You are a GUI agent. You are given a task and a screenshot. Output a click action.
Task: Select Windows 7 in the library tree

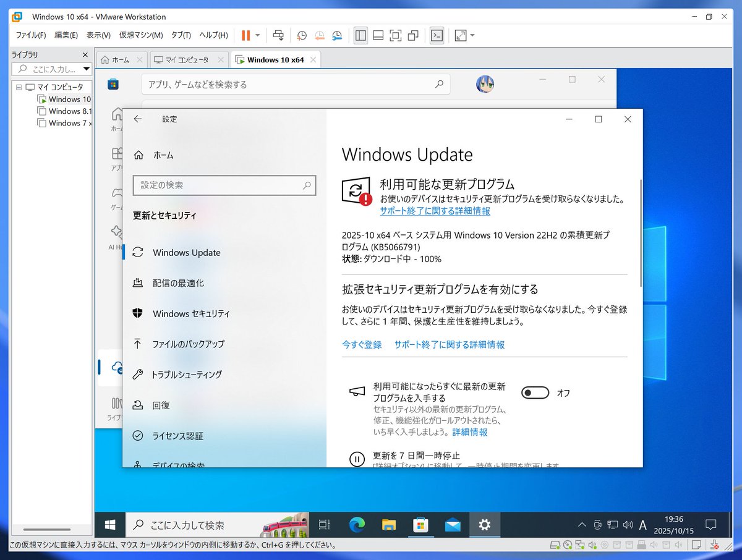point(64,123)
